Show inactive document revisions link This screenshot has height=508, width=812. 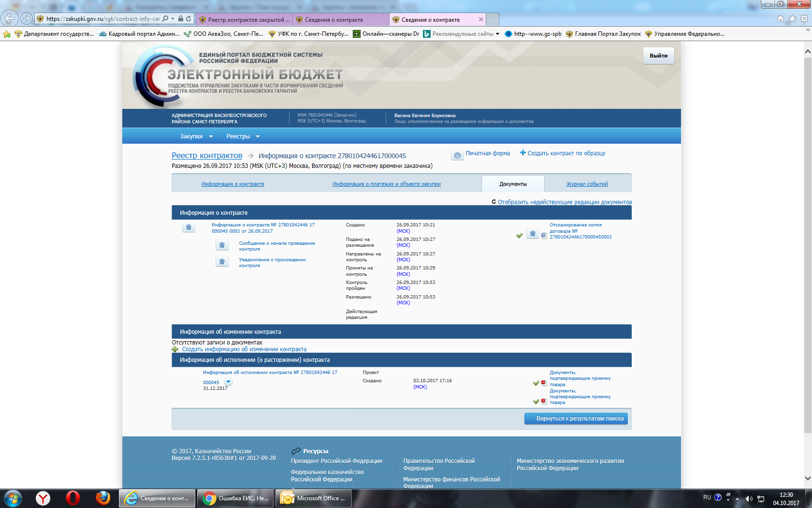tap(565, 202)
